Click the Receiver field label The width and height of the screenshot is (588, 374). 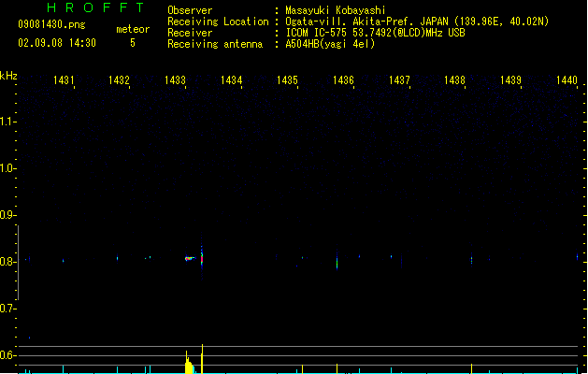click(x=190, y=33)
